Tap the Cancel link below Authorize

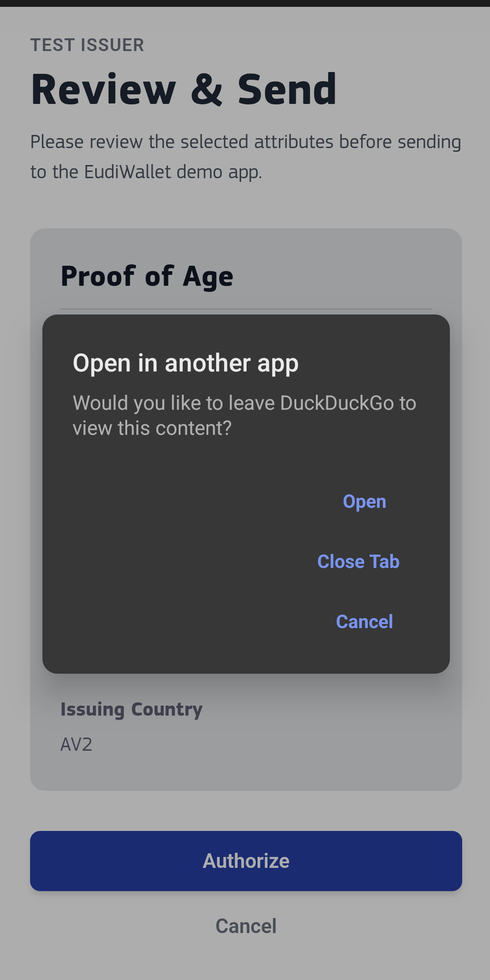tap(246, 926)
